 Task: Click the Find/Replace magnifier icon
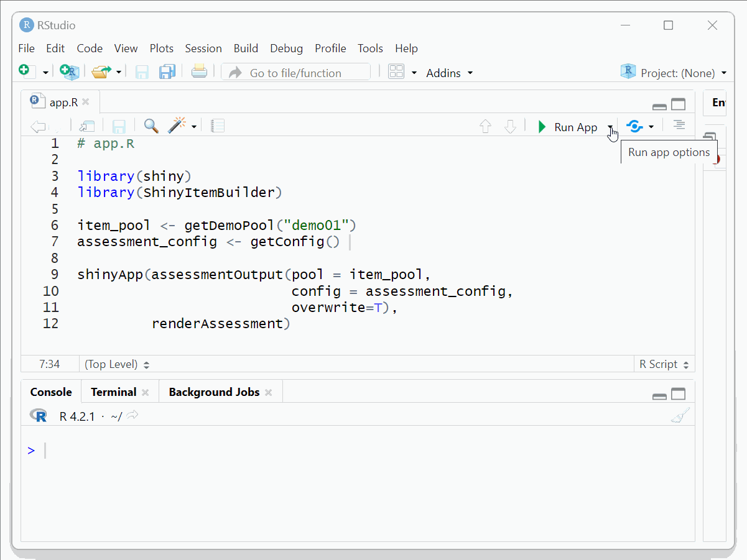click(x=151, y=126)
